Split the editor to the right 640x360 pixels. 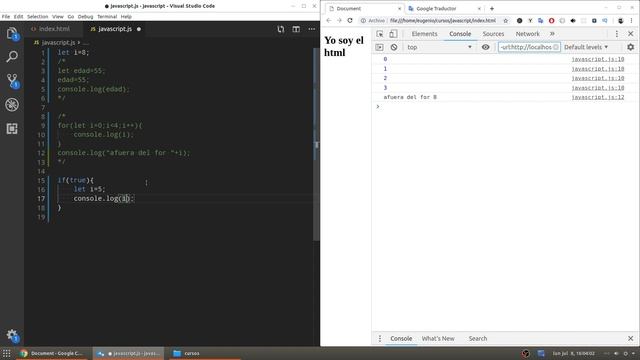(x=296, y=29)
